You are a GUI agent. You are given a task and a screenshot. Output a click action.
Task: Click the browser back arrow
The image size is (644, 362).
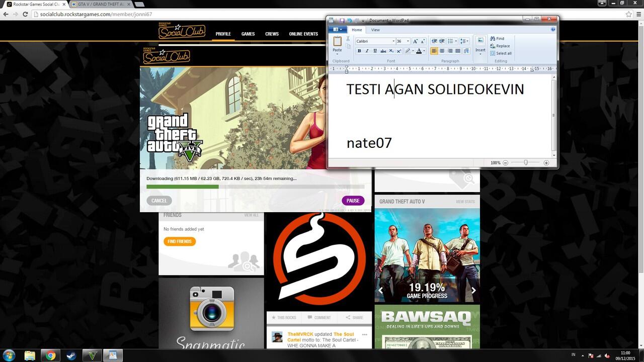[6, 14]
